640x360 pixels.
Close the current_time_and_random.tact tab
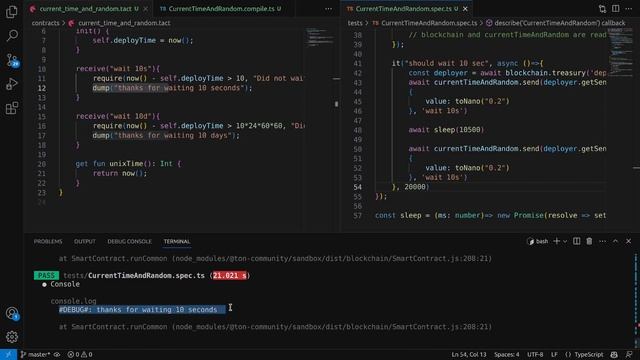[146, 9]
